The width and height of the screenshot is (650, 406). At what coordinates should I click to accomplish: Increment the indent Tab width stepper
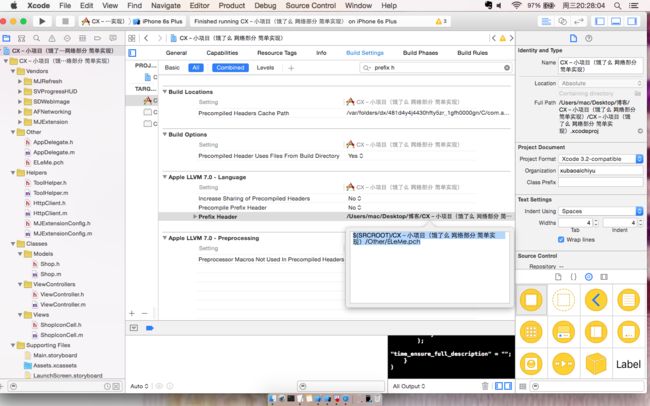click(x=596, y=221)
